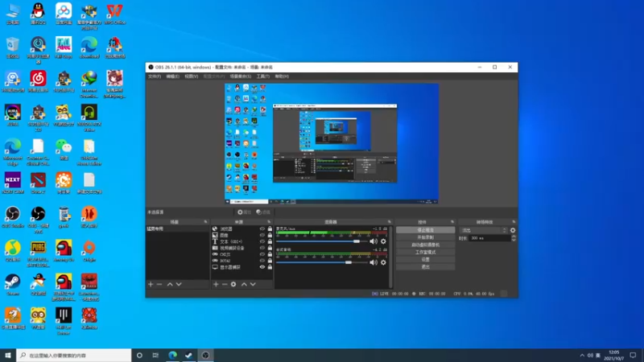Image resolution: width=644 pixels, height=362 pixels.
Task: Toggle visibility of the 文本 (GDI+) source
Action: coord(262,241)
